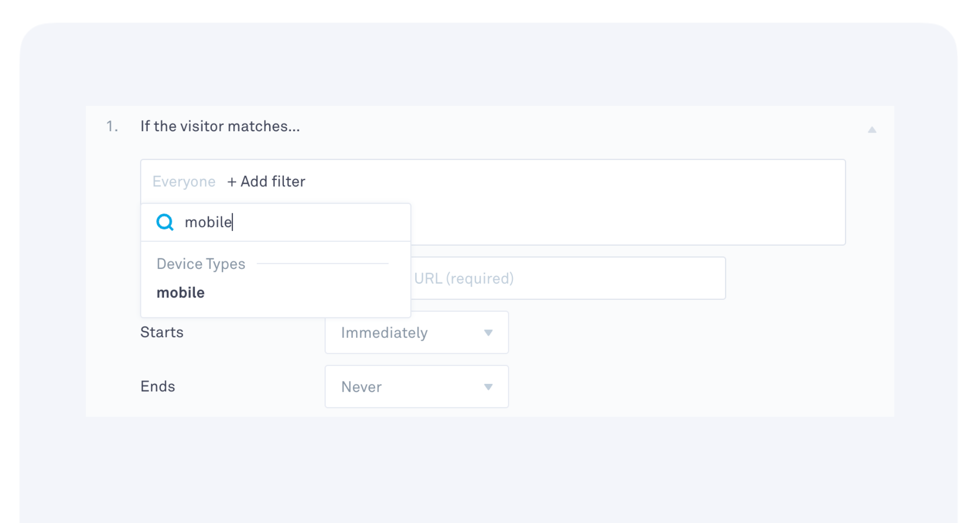Click '+ Add filter' link

(x=266, y=181)
